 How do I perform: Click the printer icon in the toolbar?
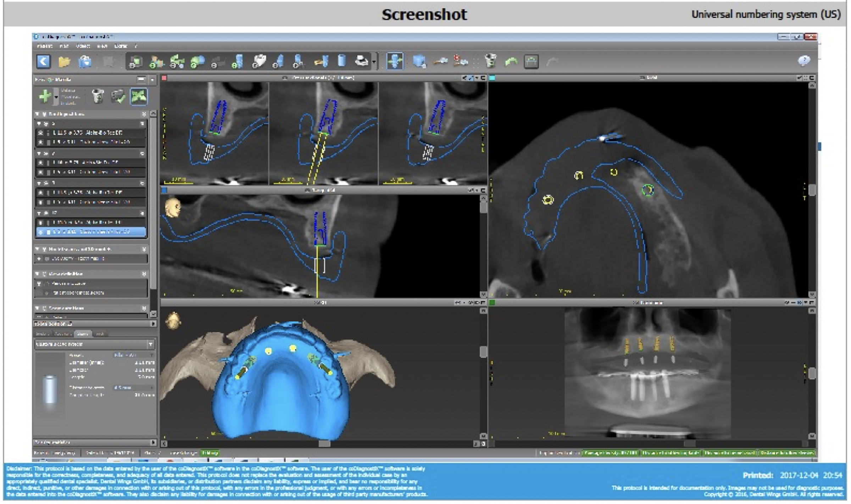pyautogui.click(x=361, y=61)
